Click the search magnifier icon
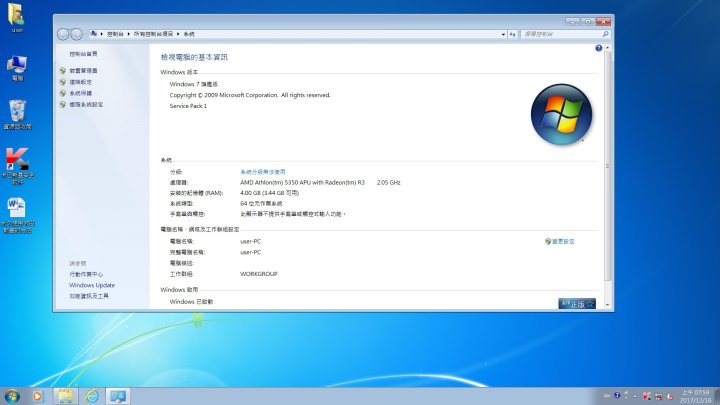The width and height of the screenshot is (720, 405). click(x=605, y=34)
